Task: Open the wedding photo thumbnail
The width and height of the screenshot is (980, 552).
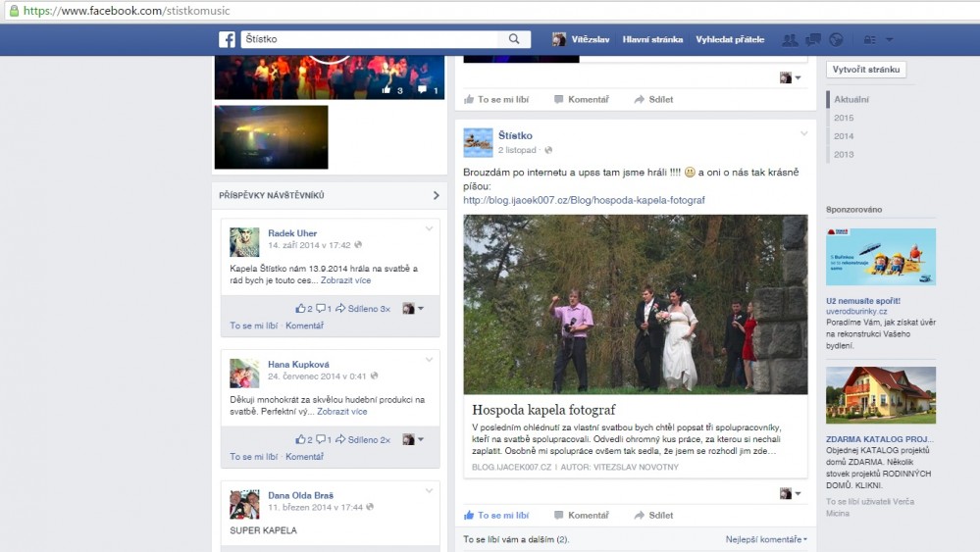Action: 635,304
